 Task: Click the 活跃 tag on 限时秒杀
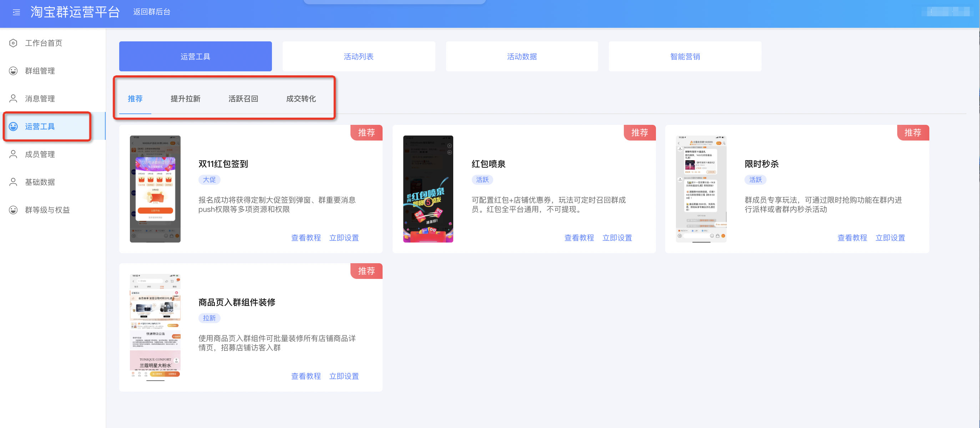click(x=756, y=179)
